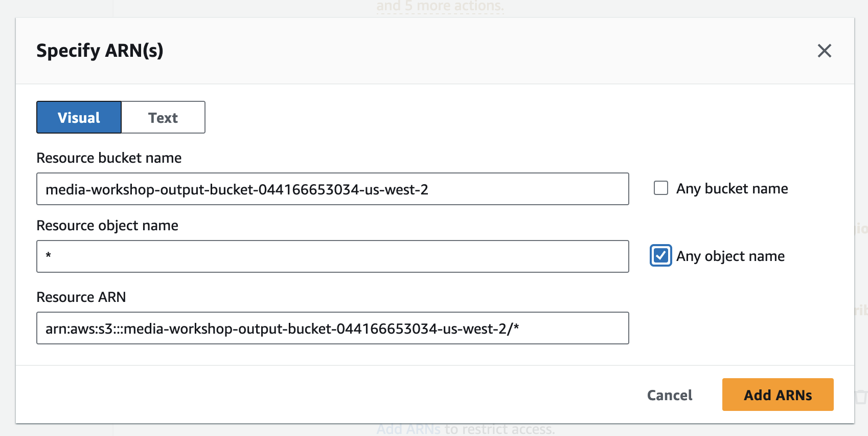Uncheck the Any object name checkbox
The image size is (868, 436).
(661, 256)
